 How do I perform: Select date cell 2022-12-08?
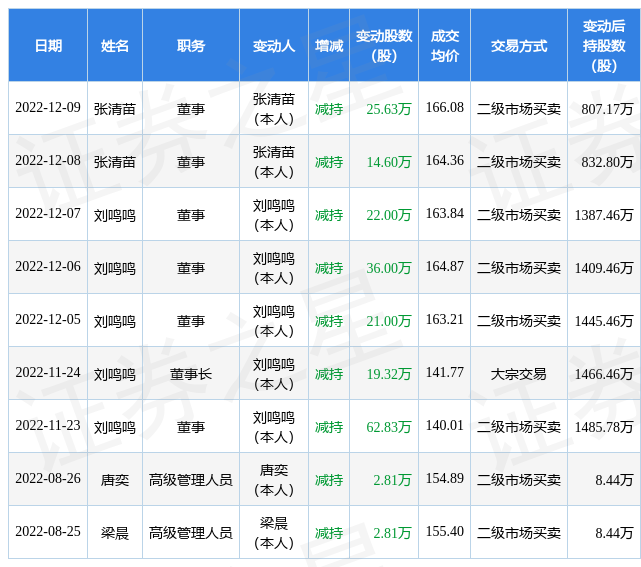click(48, 161)
